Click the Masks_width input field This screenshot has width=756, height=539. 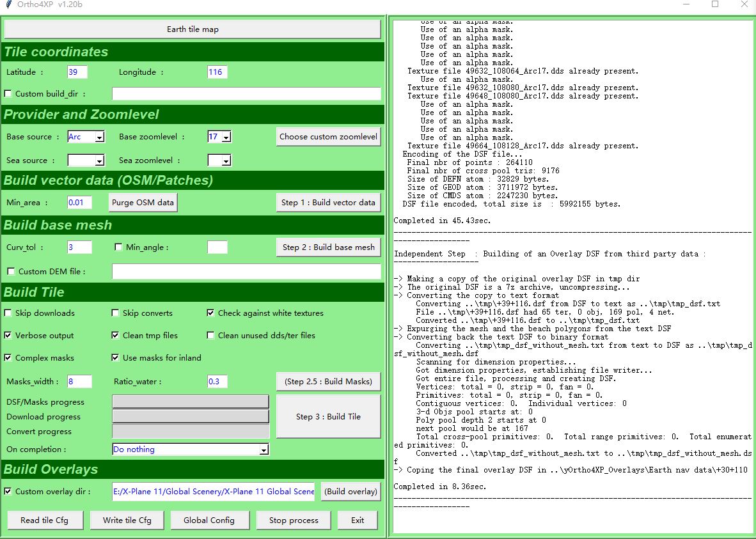coord(79,381)
